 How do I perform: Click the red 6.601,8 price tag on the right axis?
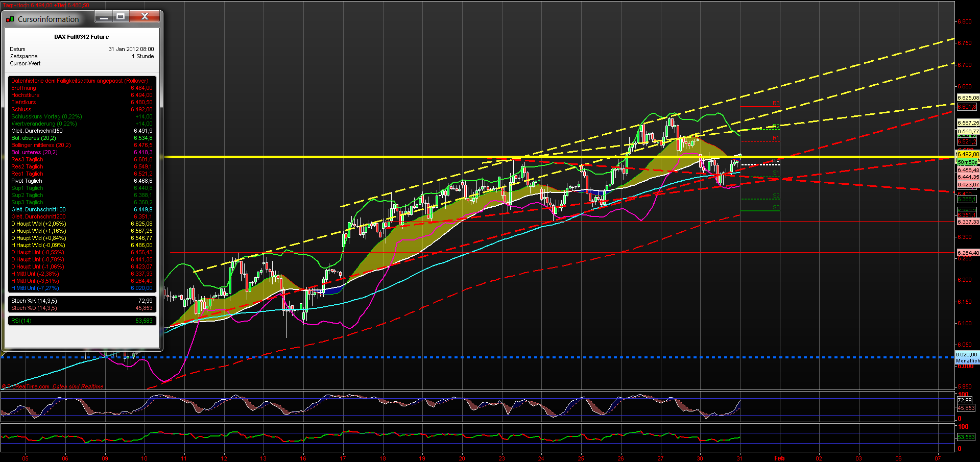click(967, 107)
